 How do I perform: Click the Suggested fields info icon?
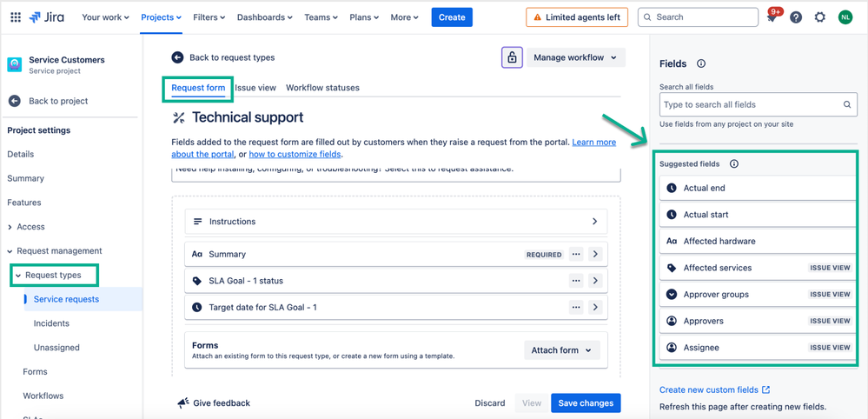coord(734,163)
